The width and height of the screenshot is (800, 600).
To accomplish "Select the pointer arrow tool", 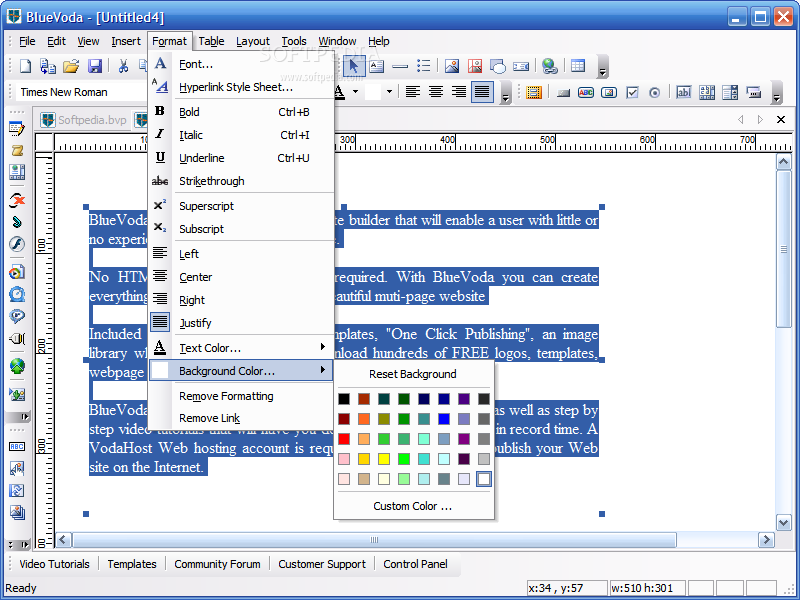I will coord(353,67).
